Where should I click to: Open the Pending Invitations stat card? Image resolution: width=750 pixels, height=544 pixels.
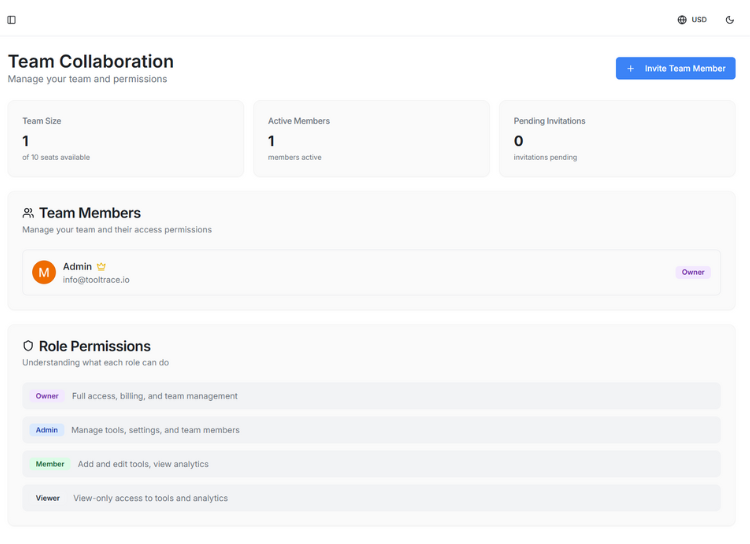[x=617, y=138]
